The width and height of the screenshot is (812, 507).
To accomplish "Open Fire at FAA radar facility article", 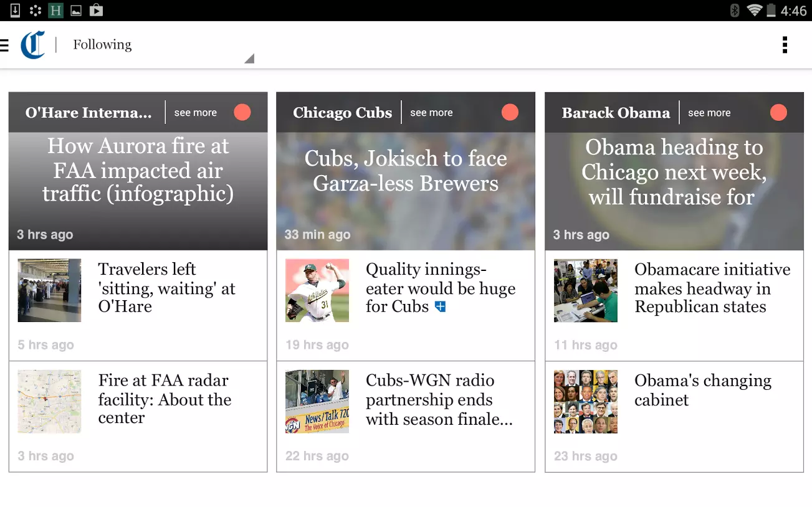I will [x=165, y=399].
